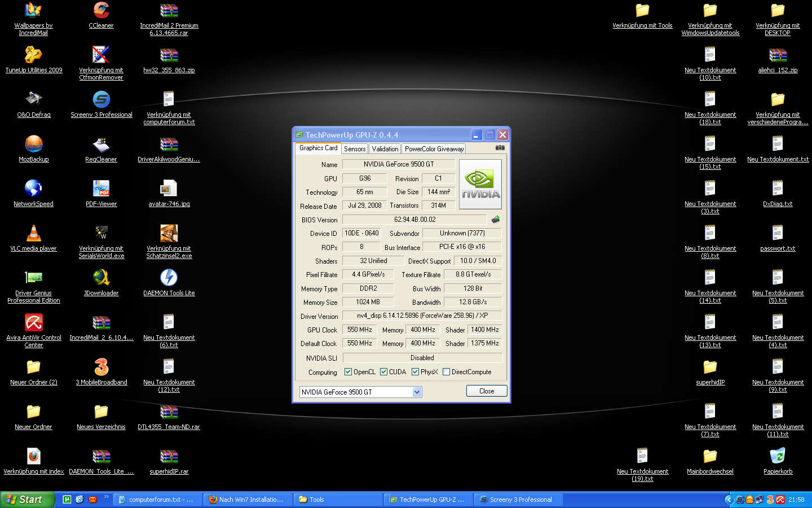
Task: Toggle the PhysX checkbox
Action: pos(415,372)
